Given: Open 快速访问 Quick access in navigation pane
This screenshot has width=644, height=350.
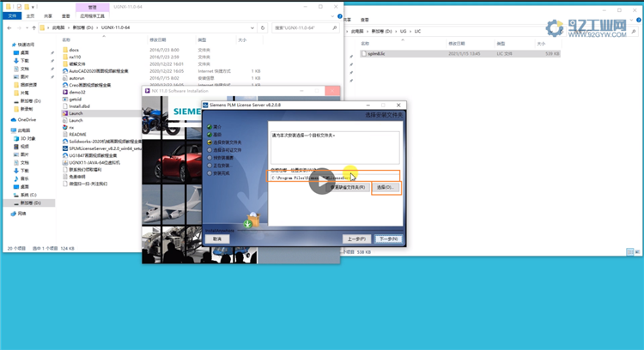Looking at the screenshot, I should [x=26, y=45].
